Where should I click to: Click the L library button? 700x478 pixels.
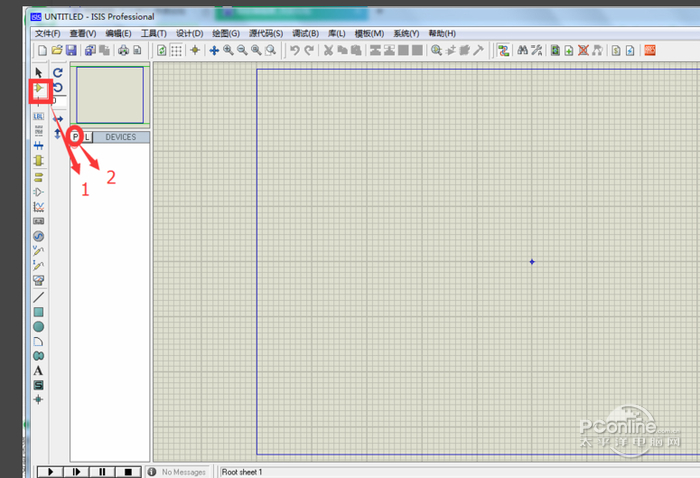tap(87, 136)
